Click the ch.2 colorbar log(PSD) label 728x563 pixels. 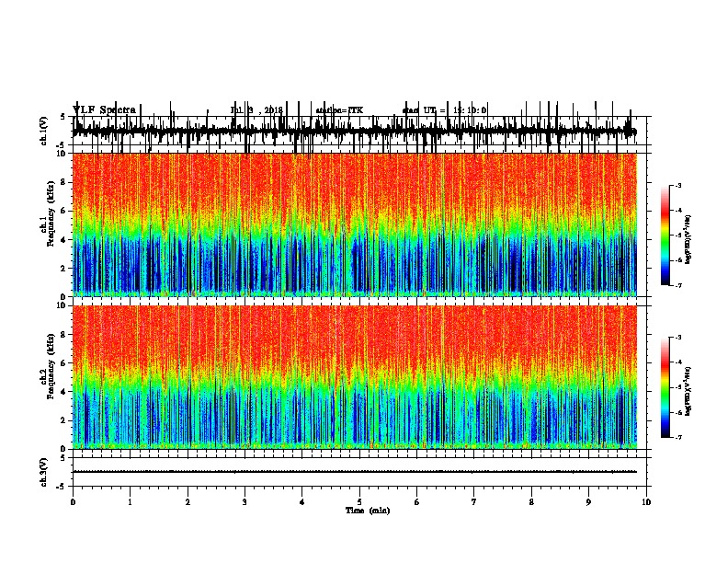coord(688,391)
